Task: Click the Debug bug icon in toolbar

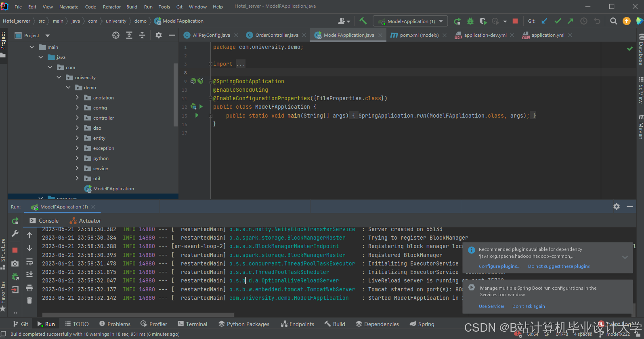Action: [x=470, y=21]
